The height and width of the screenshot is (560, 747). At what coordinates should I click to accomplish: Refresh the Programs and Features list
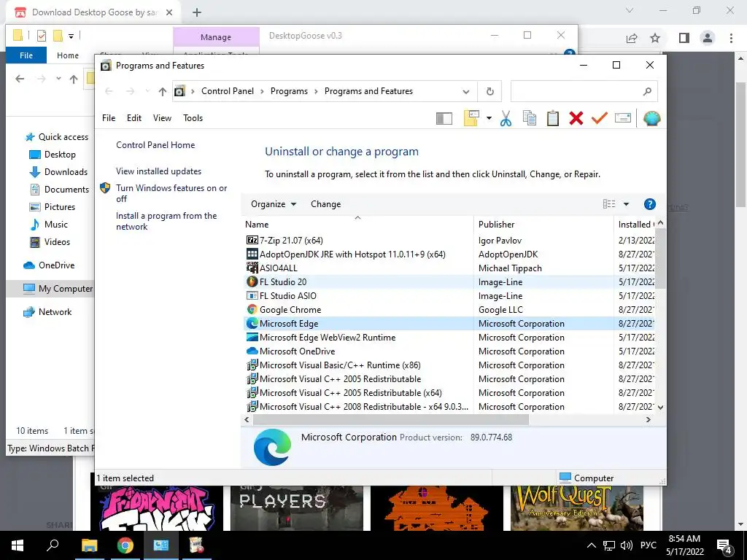[x=489, y=91]
